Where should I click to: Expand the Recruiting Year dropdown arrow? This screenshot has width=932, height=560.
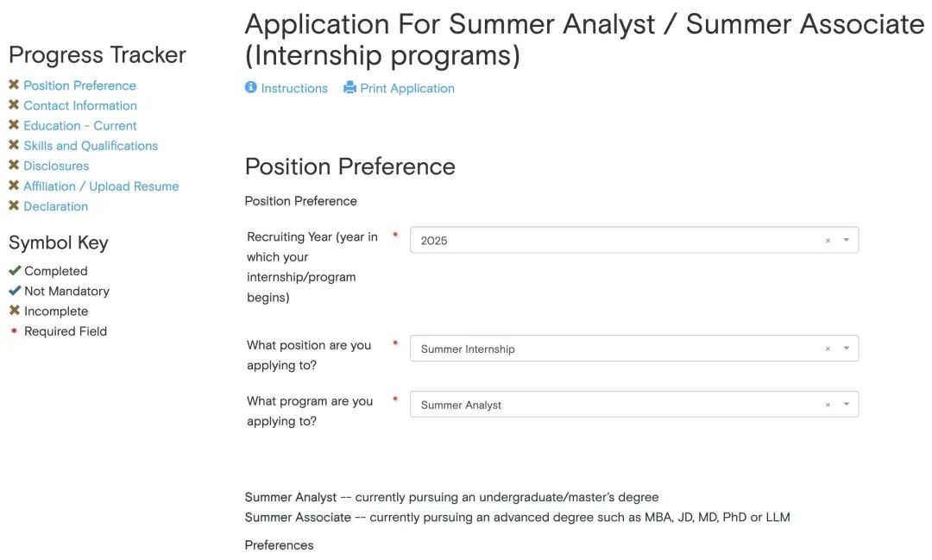coord(847,241)
